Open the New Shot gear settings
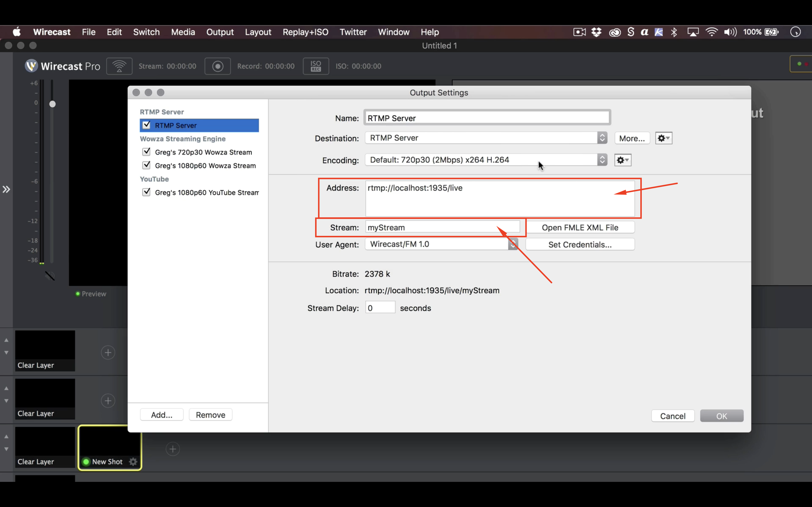The height and width of the screenshot is (507, 812). tap(133, 462)
